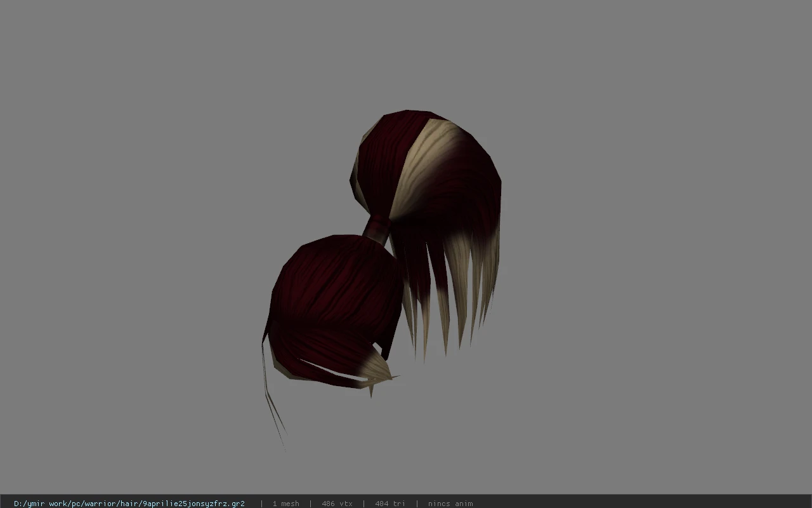Click the blonde pointed tip of lower ponytail

(378, 373)
